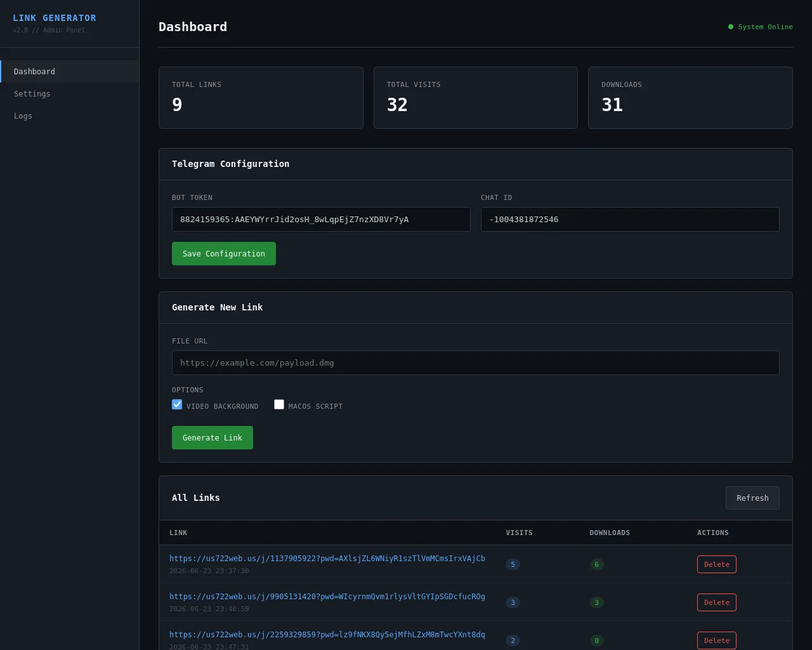Click the visits badge showing 2
The width and height of the screenshot is (812, 650).
(513, 640)
